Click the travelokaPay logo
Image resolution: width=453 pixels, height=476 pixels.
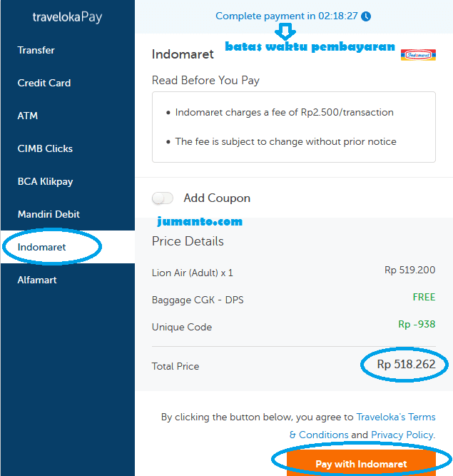67,17
